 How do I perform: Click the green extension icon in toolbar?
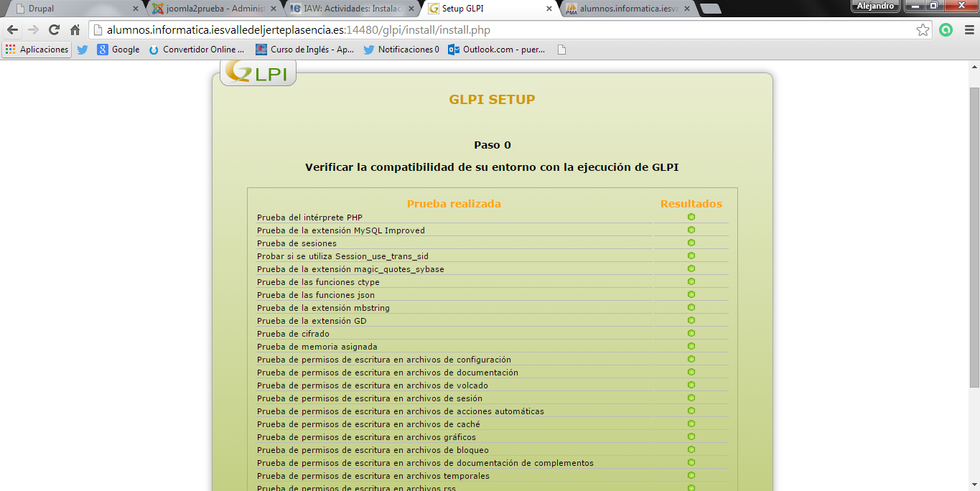(946, 30)
